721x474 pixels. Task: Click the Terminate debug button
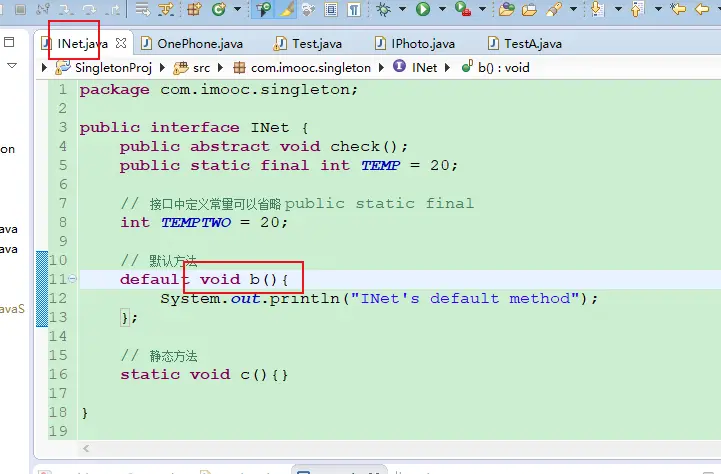tap(20, 9)
